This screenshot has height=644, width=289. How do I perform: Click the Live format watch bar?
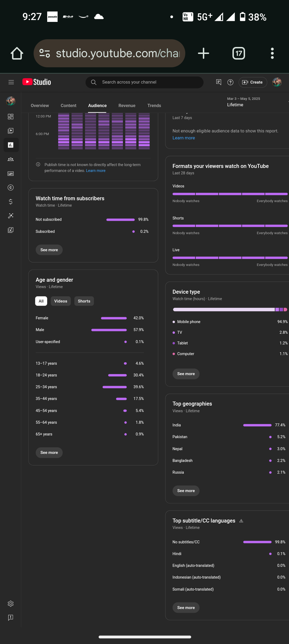[x=230, y=258]
